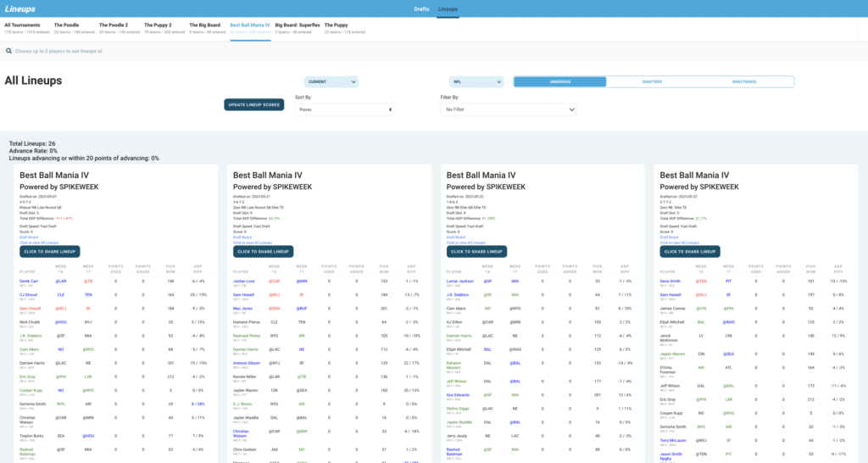The width and height of the screenshot is (868, 463).
Task: Open Draft Board link in Lamar Jackson card
Action: [x=455, y=237]
